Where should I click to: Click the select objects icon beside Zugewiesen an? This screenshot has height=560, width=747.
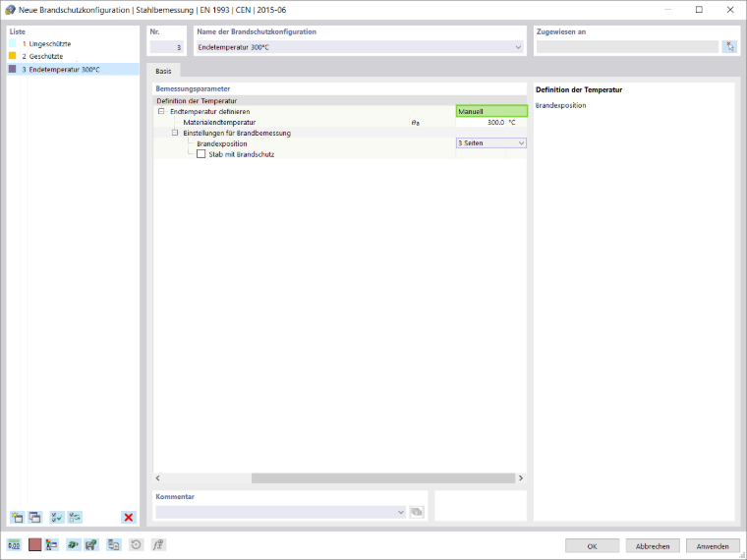coord(730,47)
